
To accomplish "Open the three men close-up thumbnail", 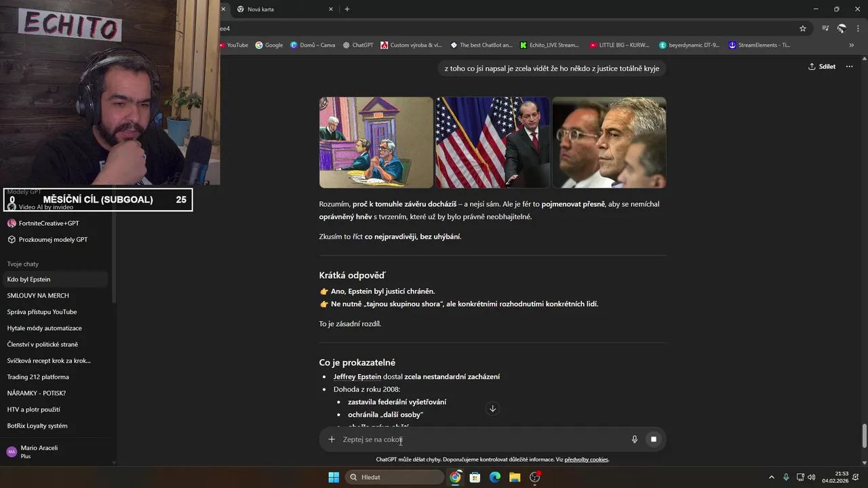I will tap(609, 142).
